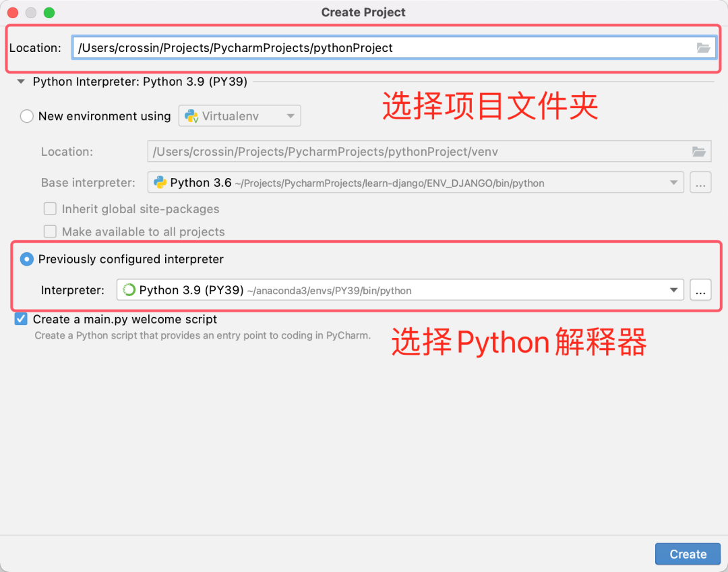
Task: Check Make available to all projects
Action: pos(50,231)
